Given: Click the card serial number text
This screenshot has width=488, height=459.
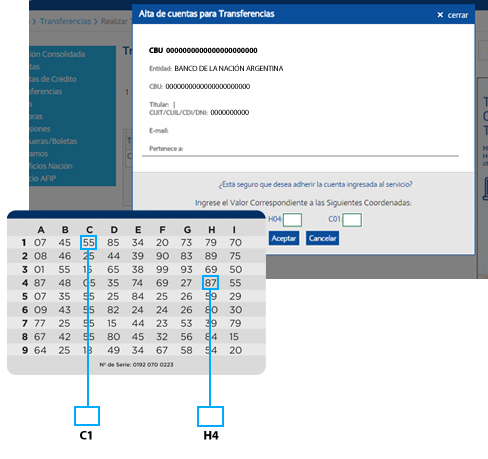Looking at the screenshot, I should point(136,365).
